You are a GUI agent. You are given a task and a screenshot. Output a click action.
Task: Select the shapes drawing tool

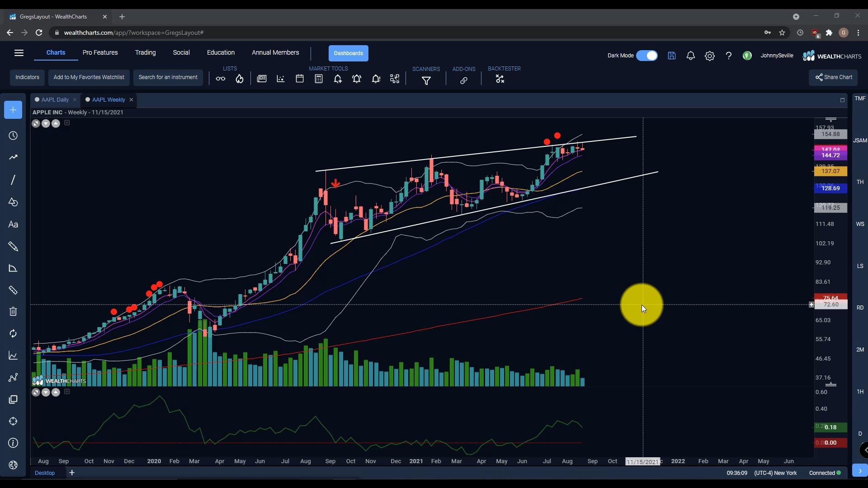(x=13, y=202)
